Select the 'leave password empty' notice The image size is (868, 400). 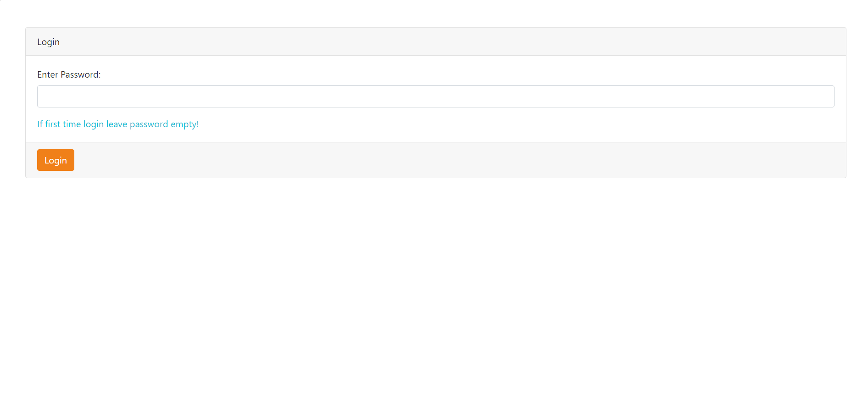pyautogui.click(x=118, y=124)
